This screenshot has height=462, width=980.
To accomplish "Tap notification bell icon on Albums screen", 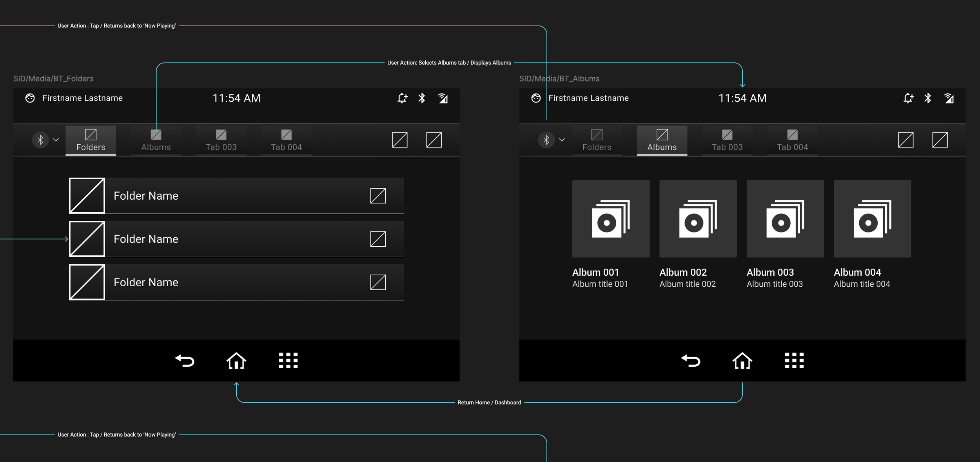I will tap(908, 98).
